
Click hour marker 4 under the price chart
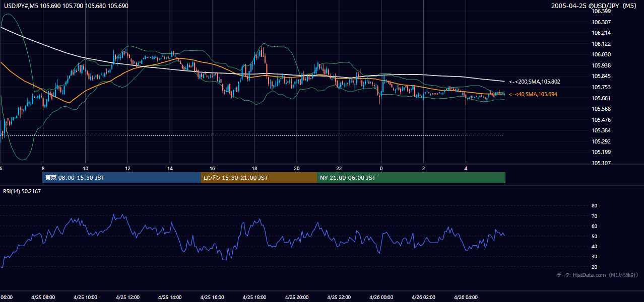466,168
